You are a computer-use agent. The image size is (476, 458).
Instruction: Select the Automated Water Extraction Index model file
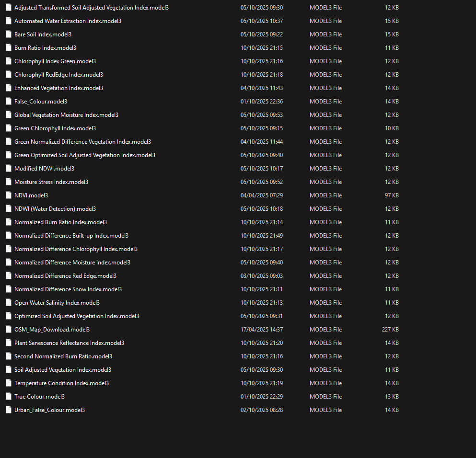coord(67,21)
